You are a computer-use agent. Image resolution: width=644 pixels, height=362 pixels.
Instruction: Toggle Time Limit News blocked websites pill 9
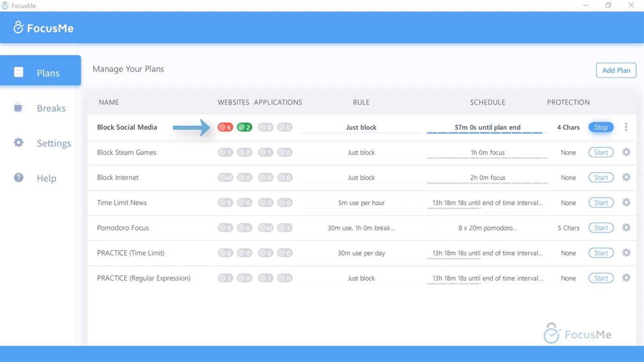tap(225, 203)
